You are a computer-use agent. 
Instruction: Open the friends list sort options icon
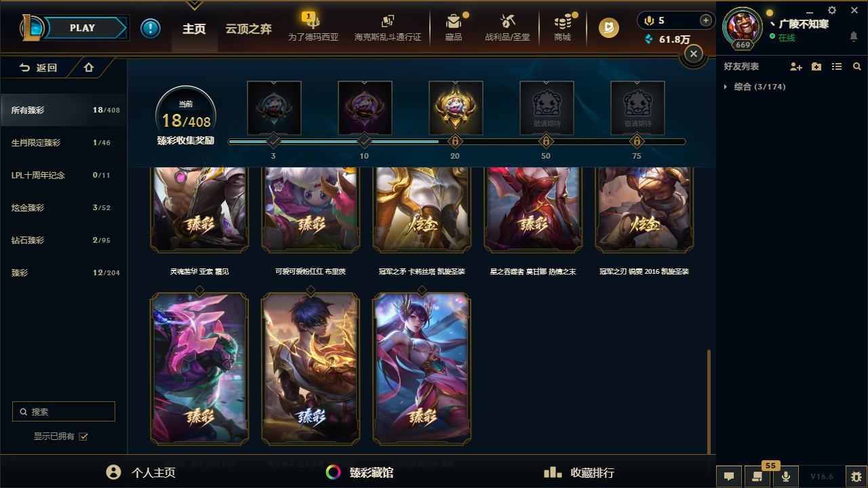pyautogui.click(x=837, y=66)
